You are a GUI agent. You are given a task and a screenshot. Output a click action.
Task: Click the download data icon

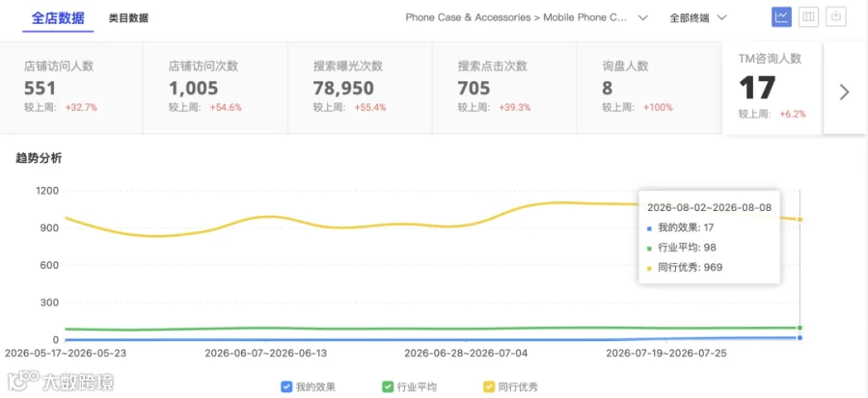click(836, 16)
